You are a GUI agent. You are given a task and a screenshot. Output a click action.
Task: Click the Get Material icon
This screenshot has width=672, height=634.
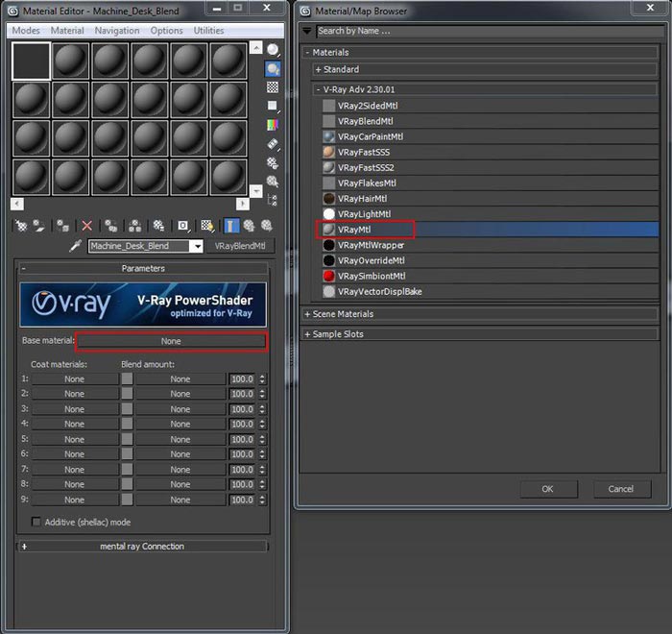pos(20,226)
